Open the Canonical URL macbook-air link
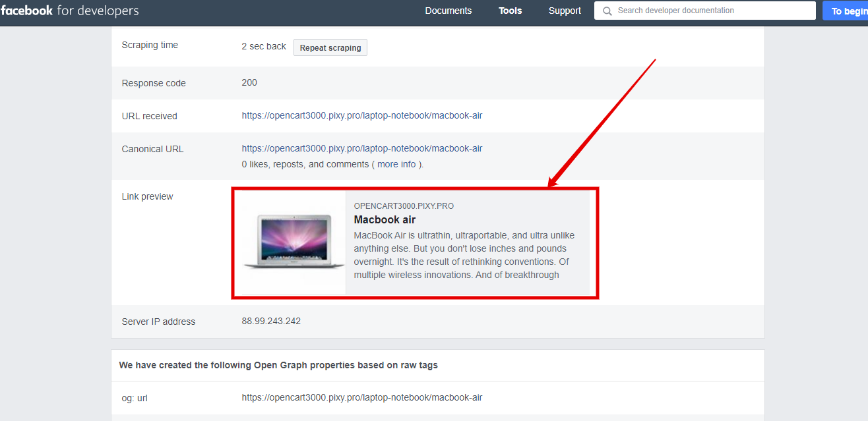868x421 pixels. pyautogui.click(x=362, y=148)
